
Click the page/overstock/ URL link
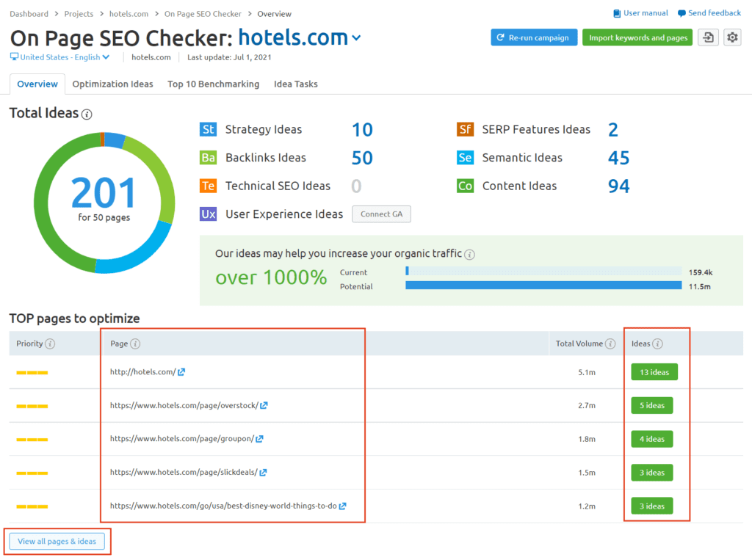[x=184, y=406]
